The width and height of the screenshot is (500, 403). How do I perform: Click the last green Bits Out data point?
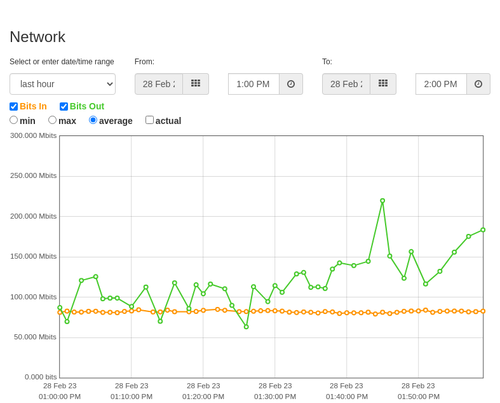(483, 230)
